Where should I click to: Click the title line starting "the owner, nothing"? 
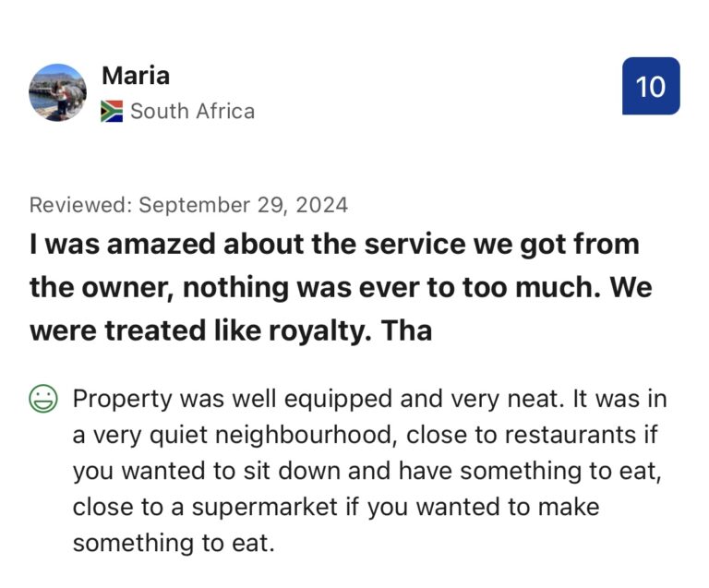(x=340, y=287)
